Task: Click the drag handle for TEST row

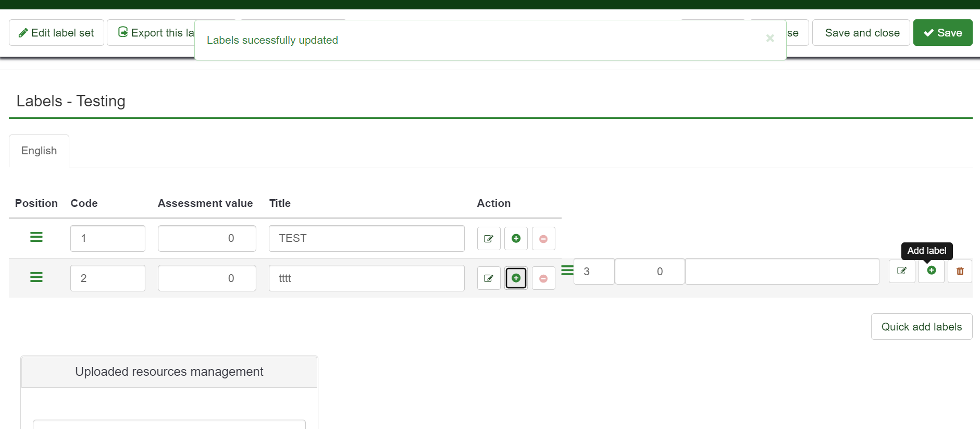Action: point(36,237)
